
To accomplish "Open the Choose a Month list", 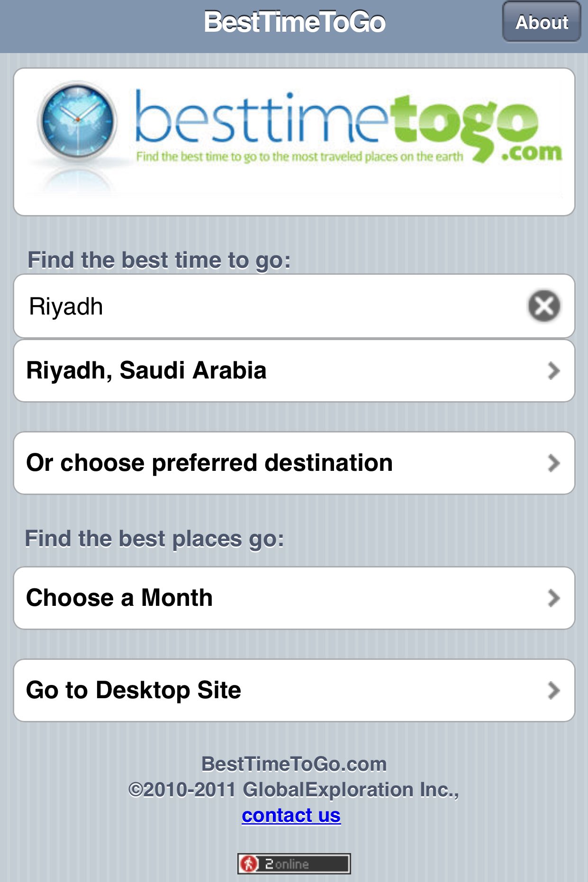I will [x=119, y=598].
